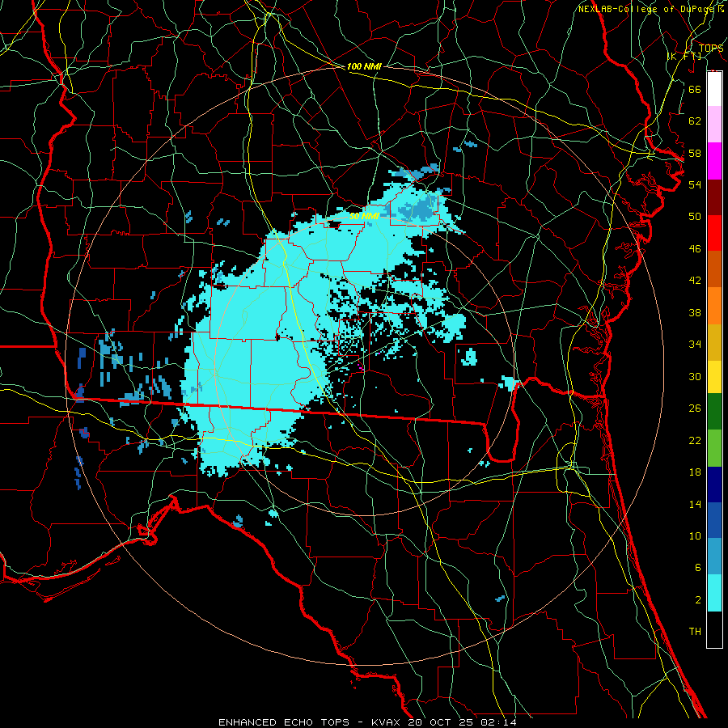Click the '42' legend value
Viewport: 728px width, 728px height.
tap(695, 280)
